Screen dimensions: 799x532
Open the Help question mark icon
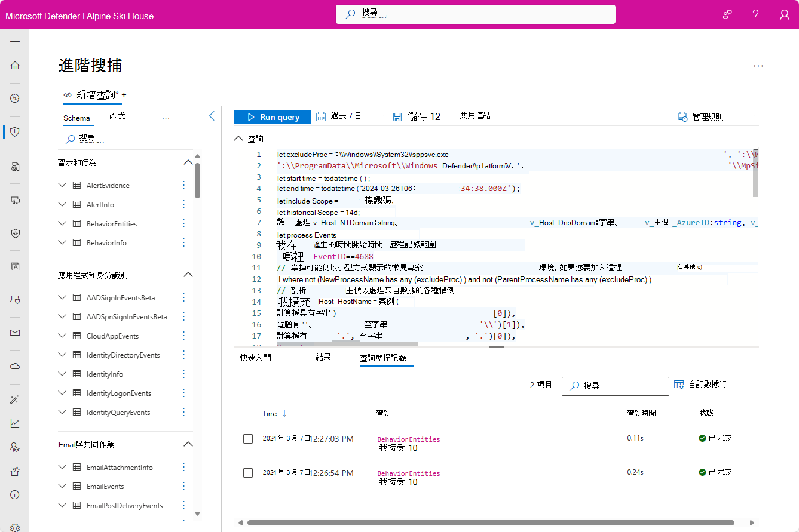tap(756, 15)
